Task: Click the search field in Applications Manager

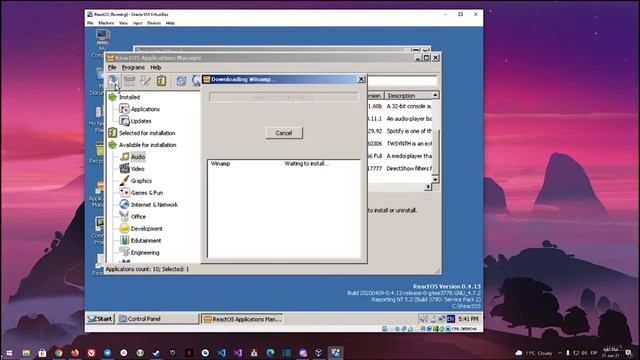Action: click(402, 80)
